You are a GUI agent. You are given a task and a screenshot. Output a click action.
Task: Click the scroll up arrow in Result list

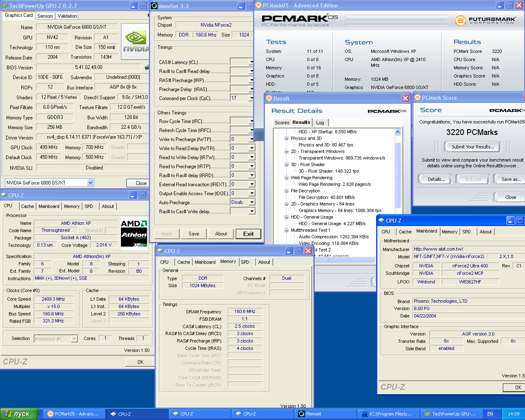tap(397, 132)
